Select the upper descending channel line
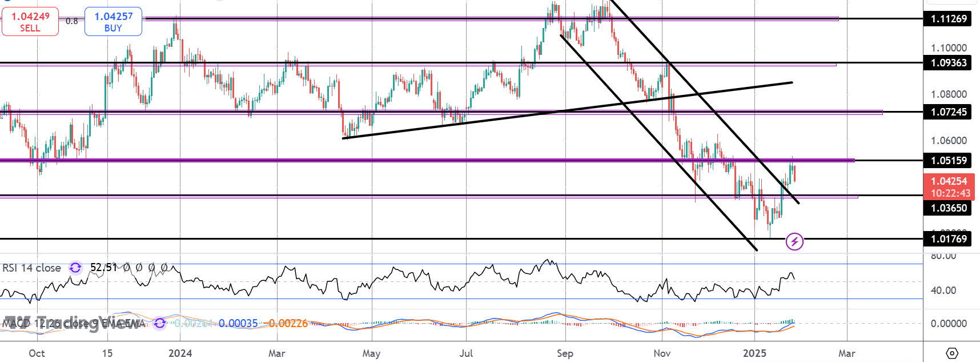980x362 pixels. pyautogui.click(x=705, y=101)
